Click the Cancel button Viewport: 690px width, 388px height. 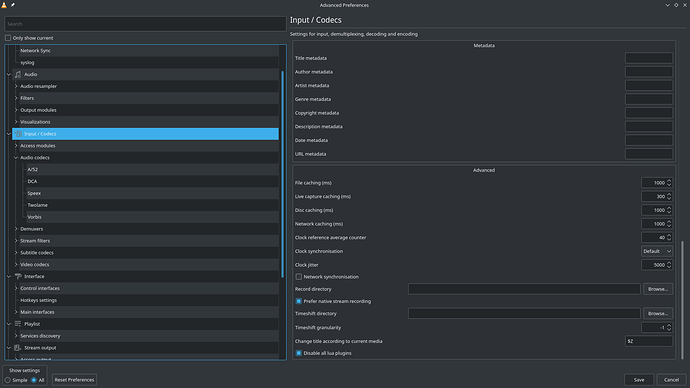click(x=672, y=380)
